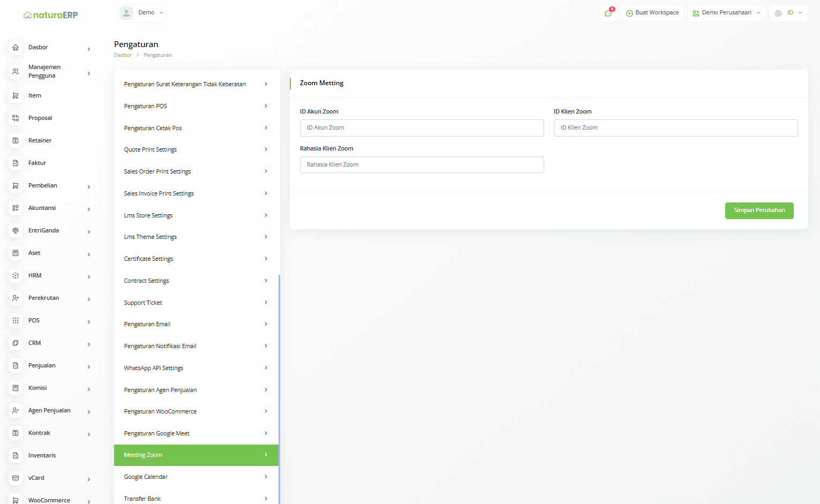Image resolution: width=820 pixels, height=504 pixels.
Task: Click the settings list vertical scrollbar
Action: (x=279, y=389)
